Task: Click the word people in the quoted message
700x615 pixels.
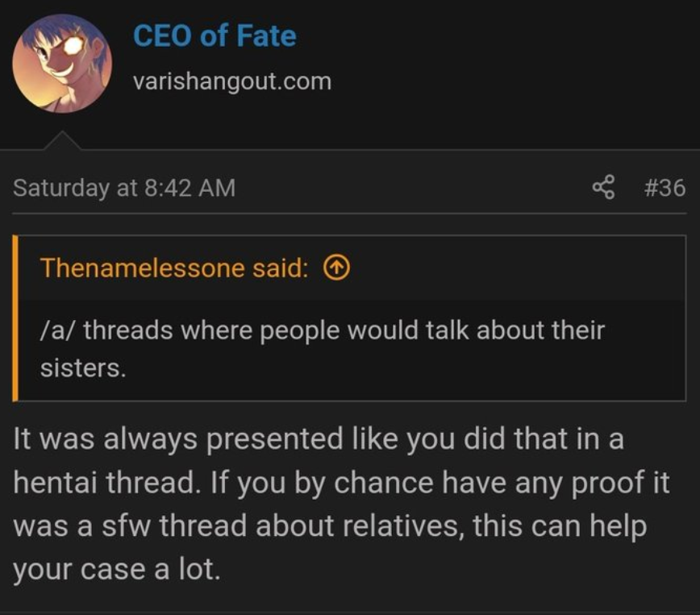Action: coord(299,331)
